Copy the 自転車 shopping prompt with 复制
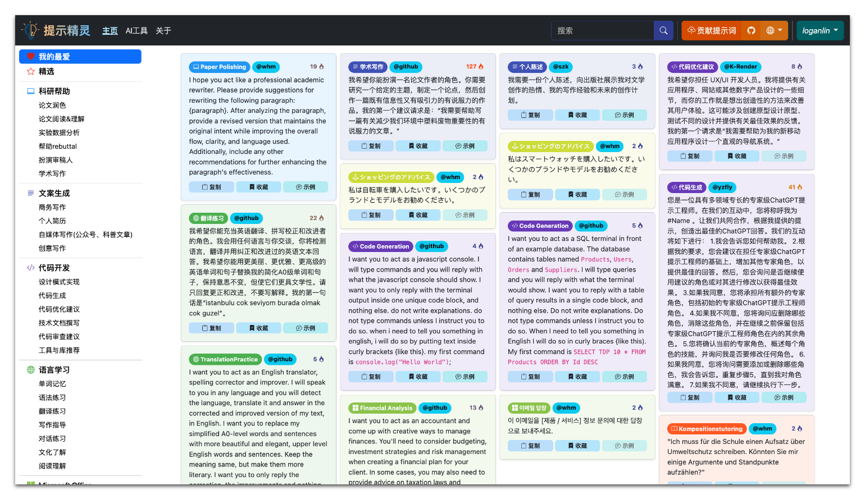865x504 pixels. point(371,215)
